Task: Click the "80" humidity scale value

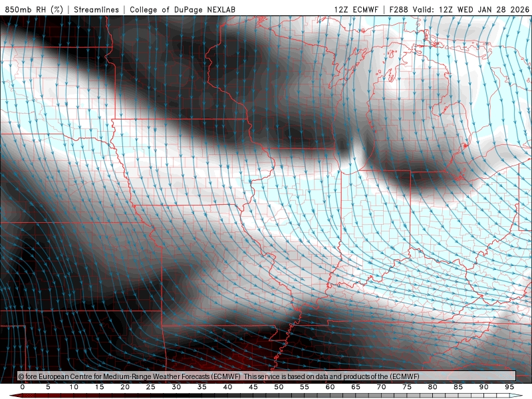Action: tap(433, 387)
